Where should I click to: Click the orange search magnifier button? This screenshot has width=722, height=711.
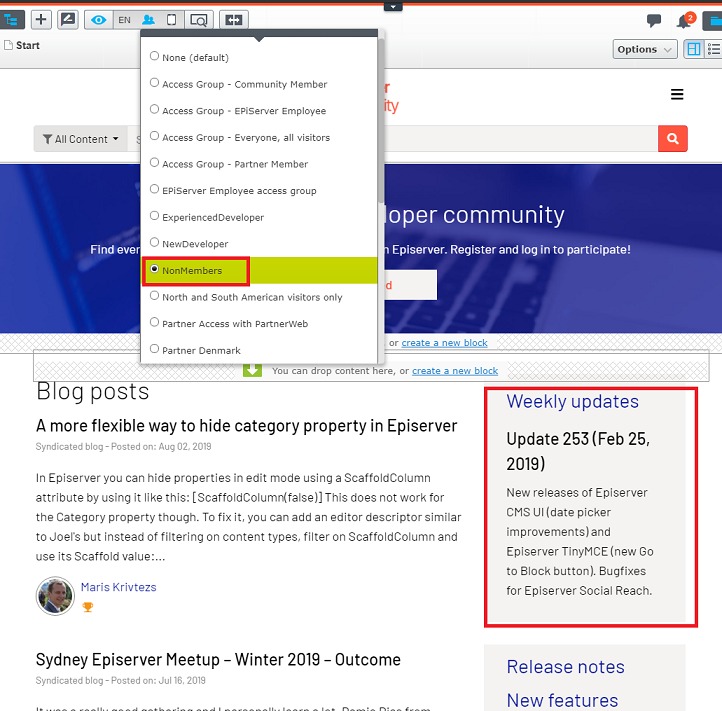tap(672, 138)
